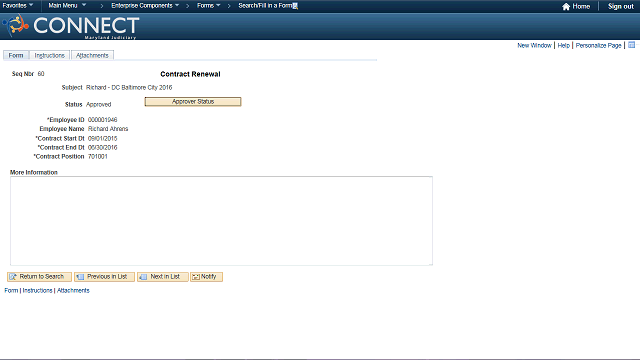Click the bottom Attachments link
Image resolution: width=640 pixels, height=360 pixels.
point(73,291)
